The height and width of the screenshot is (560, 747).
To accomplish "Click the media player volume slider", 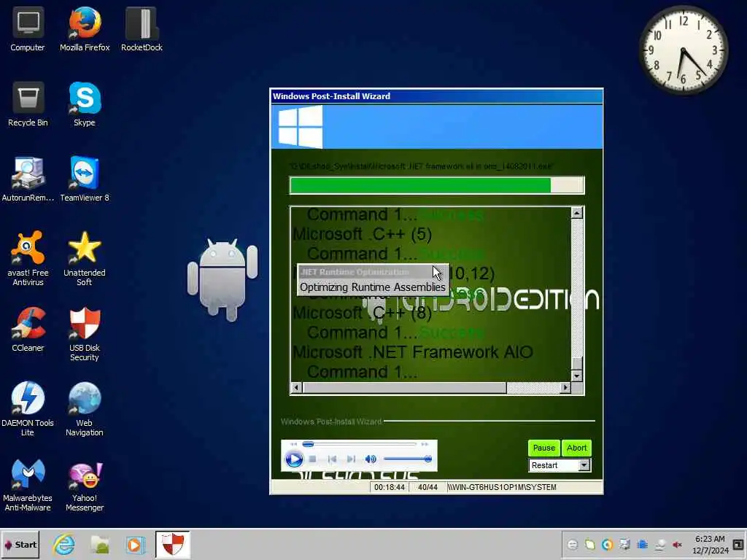I will pos(407,459).
